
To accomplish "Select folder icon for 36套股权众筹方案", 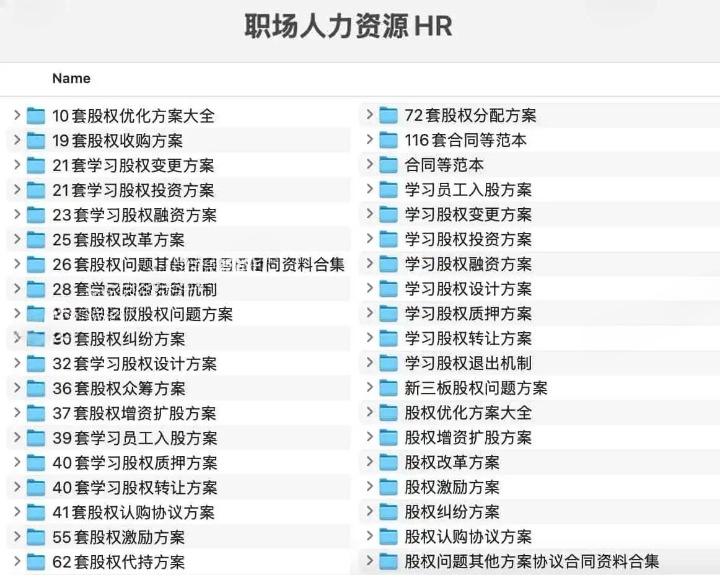I will 36,389.
